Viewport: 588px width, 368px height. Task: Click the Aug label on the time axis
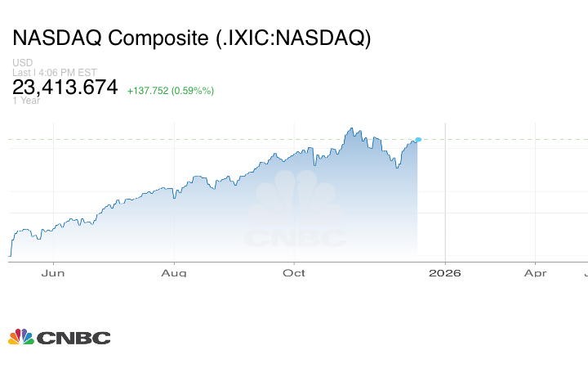click(174, 273)
